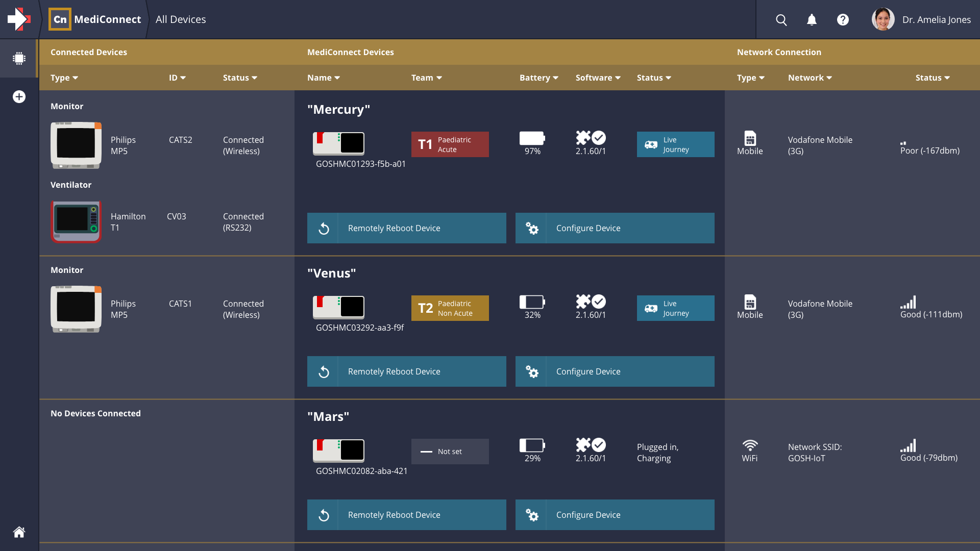Click the WiFi icon for Mars
Screen dimensions: 980x551
[x=750, y=444]
